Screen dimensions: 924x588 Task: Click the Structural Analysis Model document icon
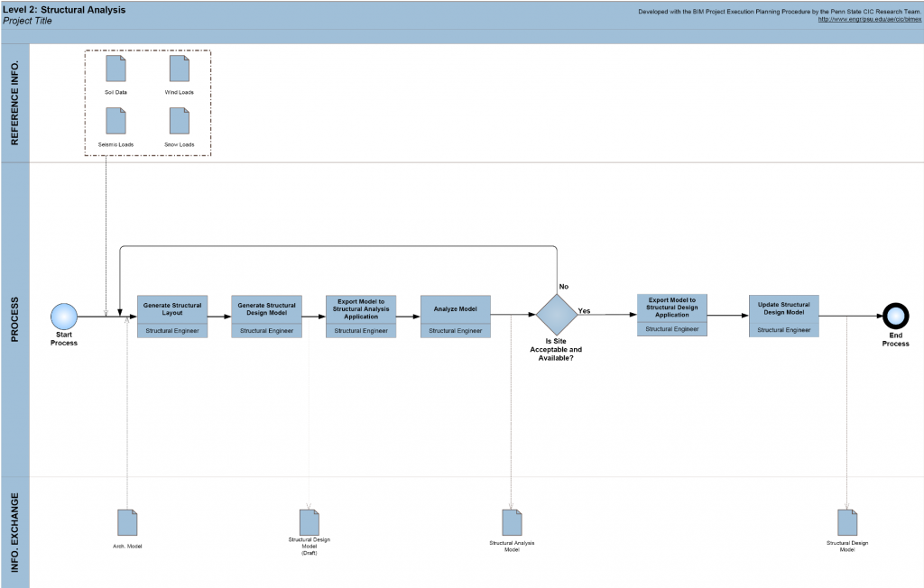point(512,522)
